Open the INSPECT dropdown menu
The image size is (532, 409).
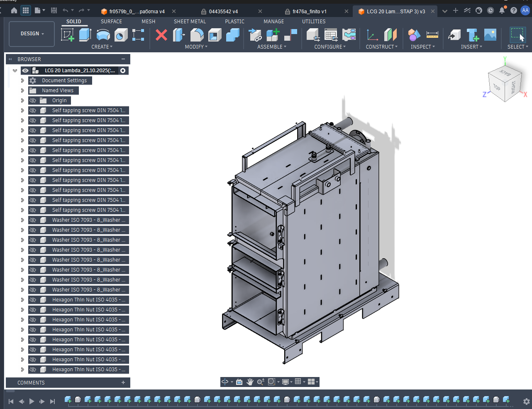point(423,47)
